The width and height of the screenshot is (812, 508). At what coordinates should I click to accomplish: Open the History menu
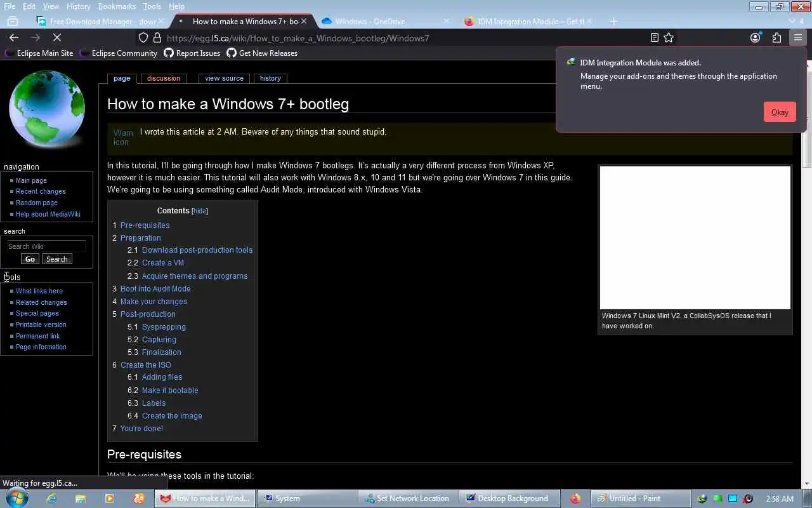78,6
